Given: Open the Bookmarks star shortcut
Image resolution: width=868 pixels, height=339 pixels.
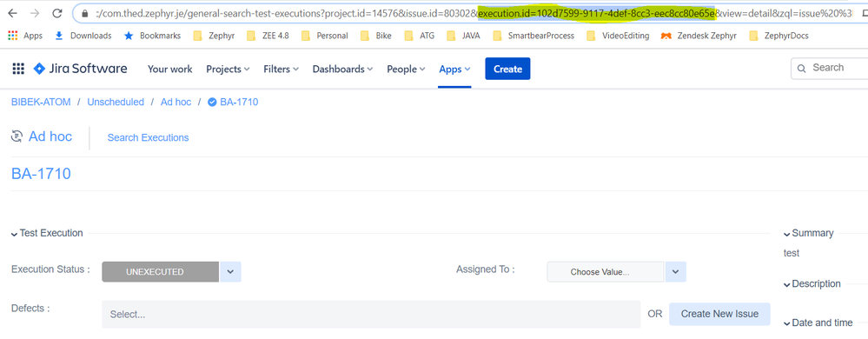Looking at the screenshot, I should tap(153, 36).
